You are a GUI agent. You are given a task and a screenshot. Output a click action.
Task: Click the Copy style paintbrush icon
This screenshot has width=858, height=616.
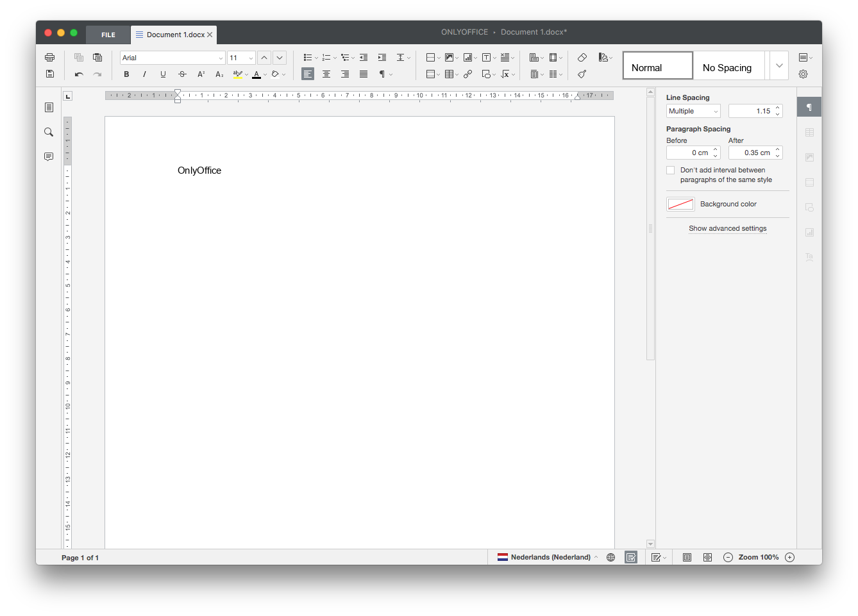(582, 74)
